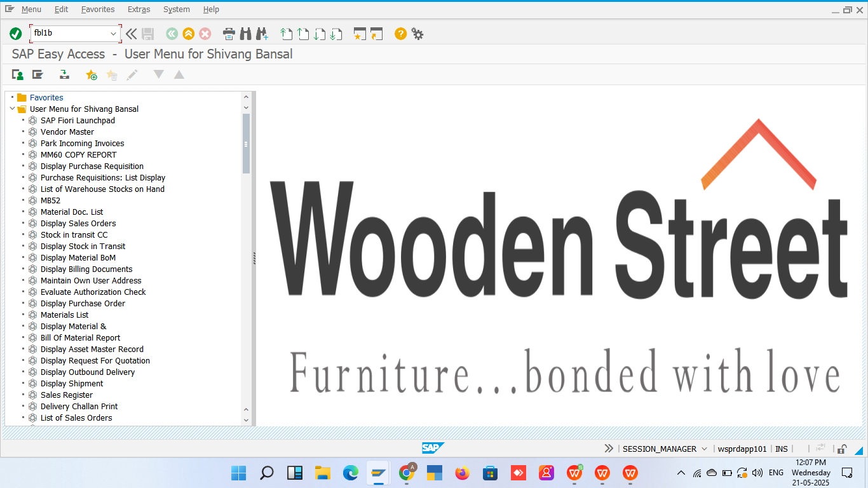Click Create New Session window icon
Viewport: 868px width, 488px height.
[360, 34]
